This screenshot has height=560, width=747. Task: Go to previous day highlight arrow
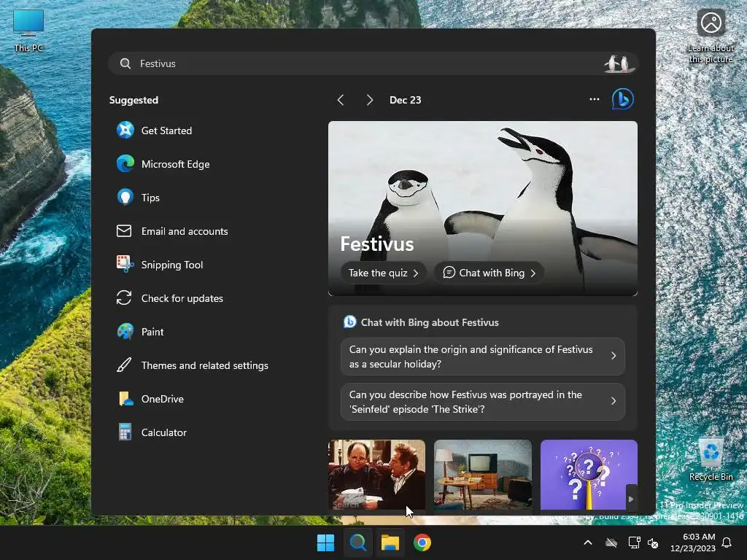(341, 99)
